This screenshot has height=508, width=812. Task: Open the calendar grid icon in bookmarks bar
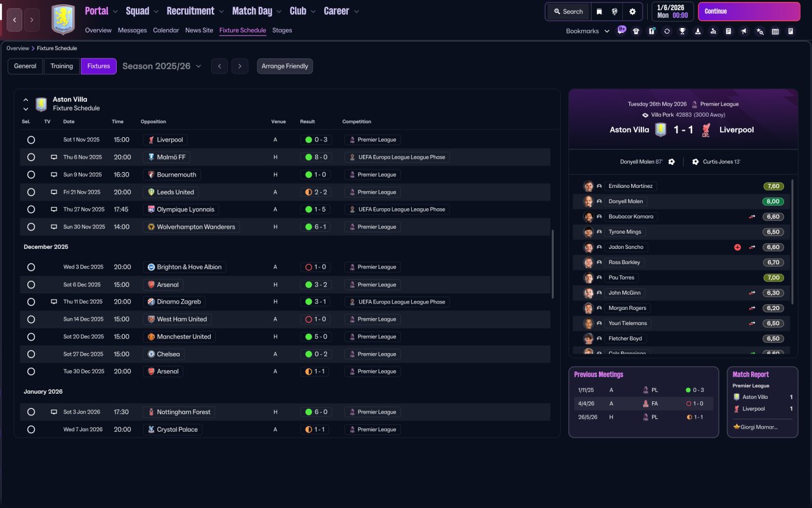click(x=775, y=31)
